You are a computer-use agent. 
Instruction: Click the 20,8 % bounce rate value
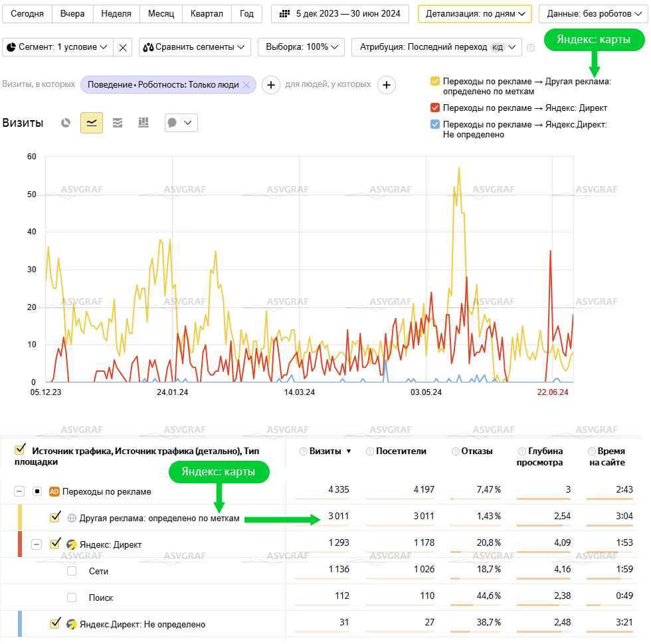489,543
